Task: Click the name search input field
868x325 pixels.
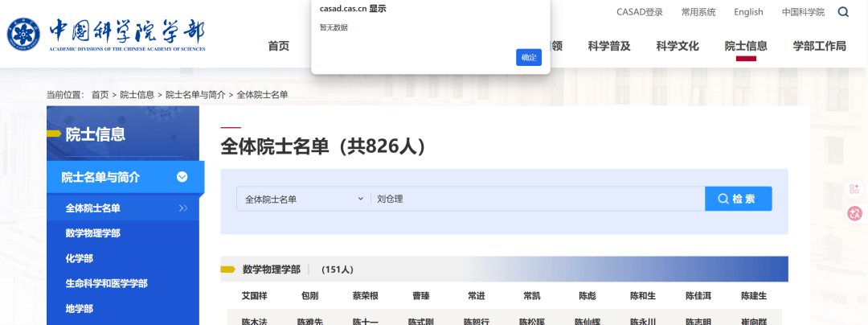Action: (537, 199)
